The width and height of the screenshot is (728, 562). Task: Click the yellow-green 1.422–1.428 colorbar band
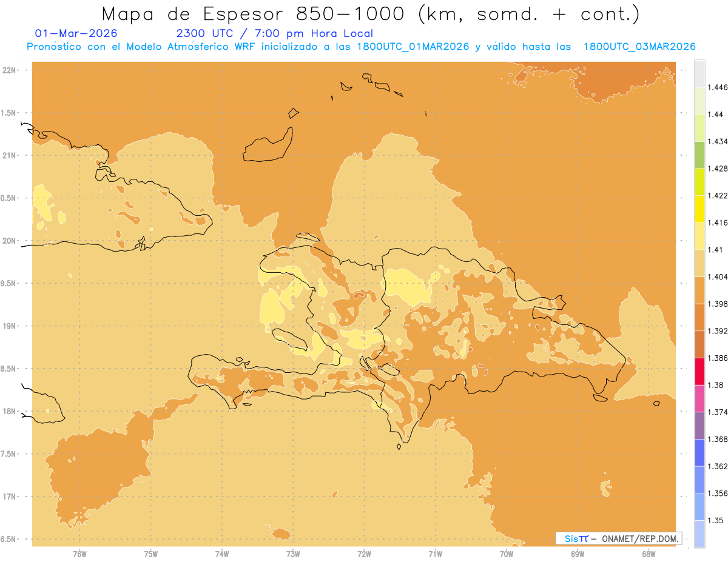(x=699, y=182)
